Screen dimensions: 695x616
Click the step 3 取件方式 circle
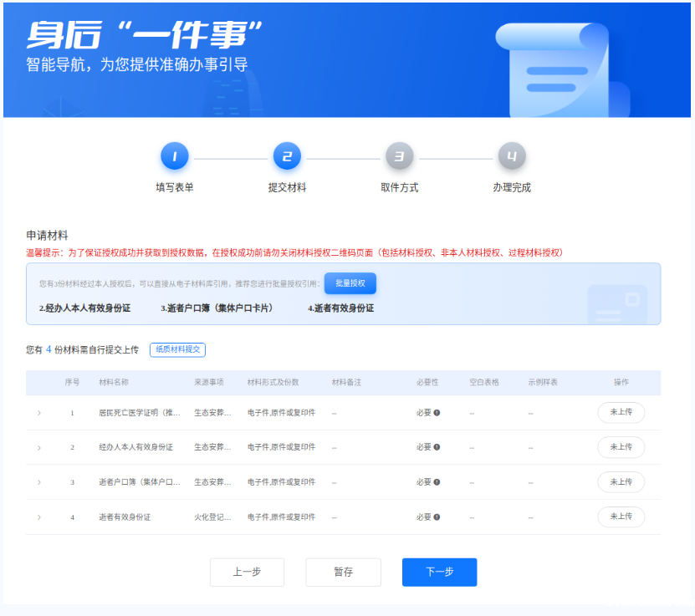399,156
